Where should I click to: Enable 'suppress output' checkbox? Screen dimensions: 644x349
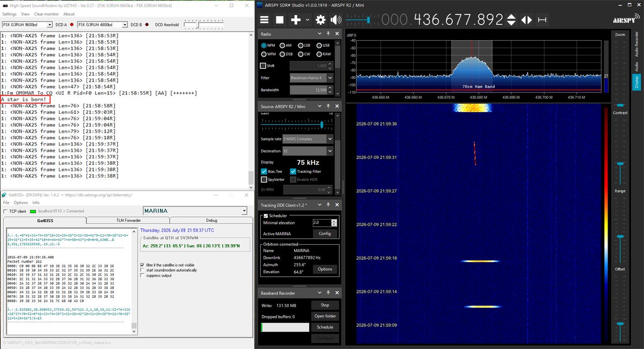point(142,275)
